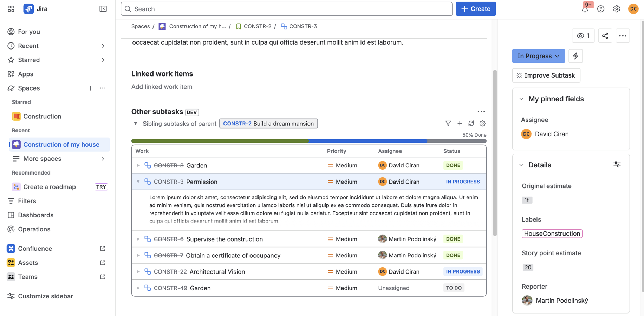Create a space with the plus icon
The image size is (644, 316).
tap(90, 88)
